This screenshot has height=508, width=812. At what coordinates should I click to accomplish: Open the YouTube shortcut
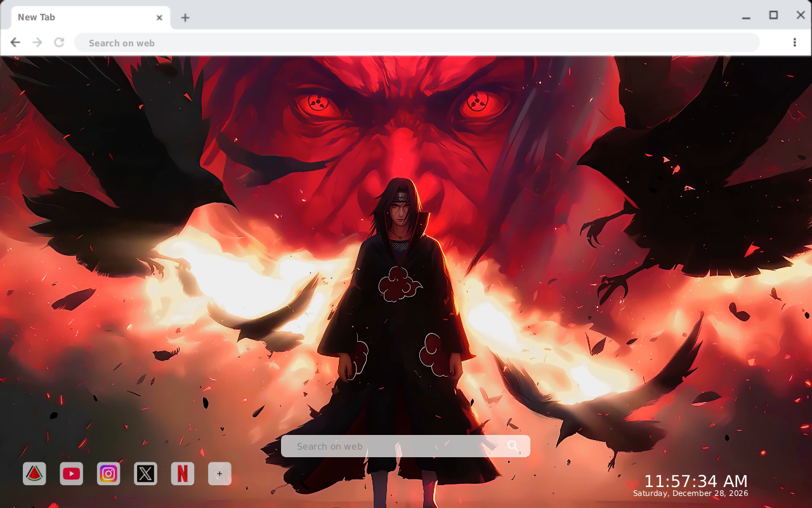coord(72,474)
